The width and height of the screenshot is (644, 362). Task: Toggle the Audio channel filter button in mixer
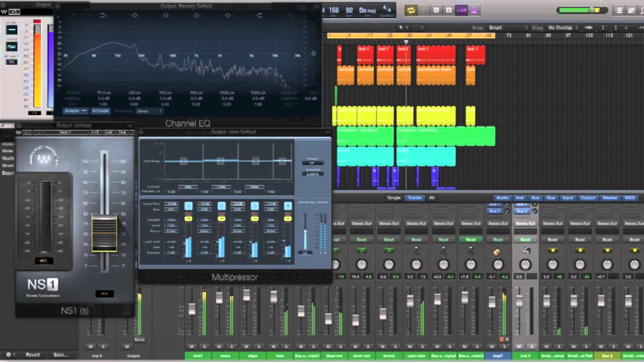[x=502, y=198]
